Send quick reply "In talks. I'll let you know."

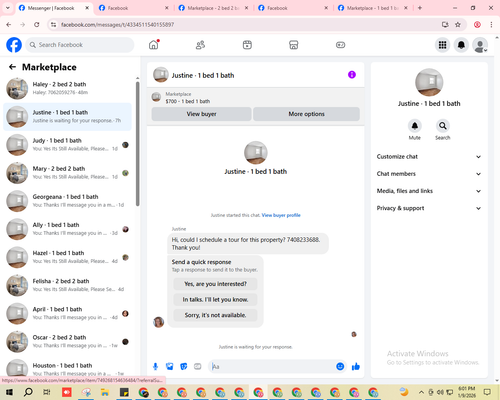click(215, 300)
